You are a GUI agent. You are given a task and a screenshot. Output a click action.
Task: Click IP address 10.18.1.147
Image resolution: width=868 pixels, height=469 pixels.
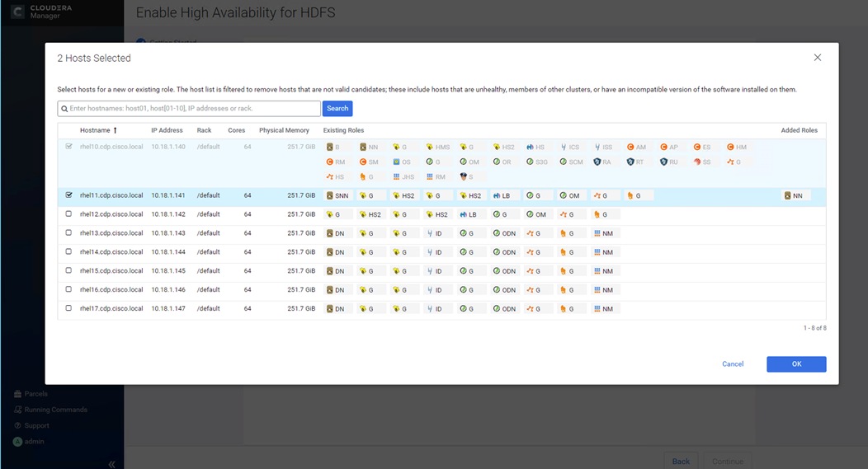tap(168, 308)
